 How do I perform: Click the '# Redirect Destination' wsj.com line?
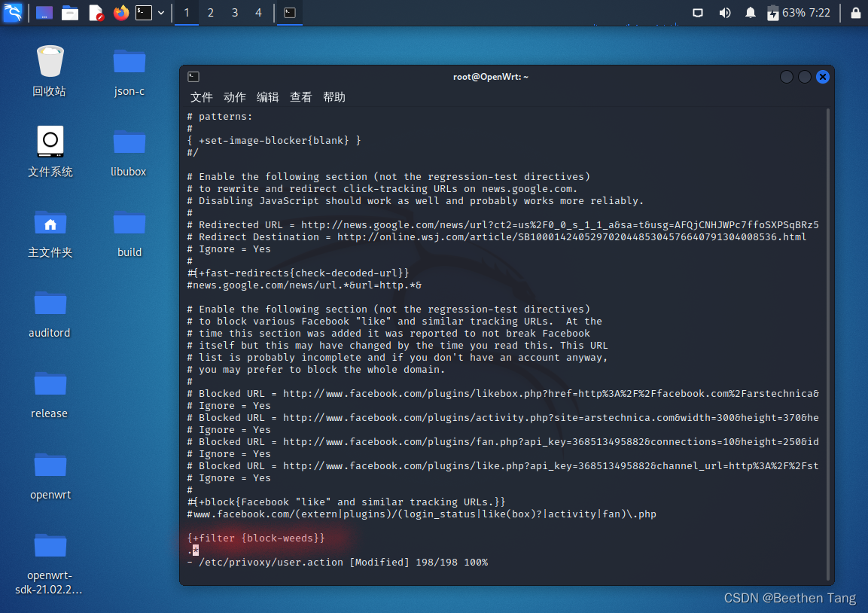coord(497,237)
